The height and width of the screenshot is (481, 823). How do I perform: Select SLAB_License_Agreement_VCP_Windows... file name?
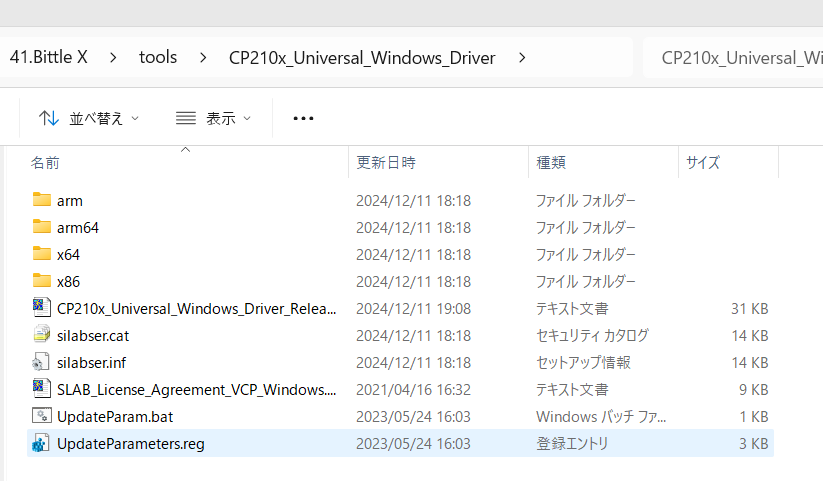pyautogui.click(x=197, y=390)
